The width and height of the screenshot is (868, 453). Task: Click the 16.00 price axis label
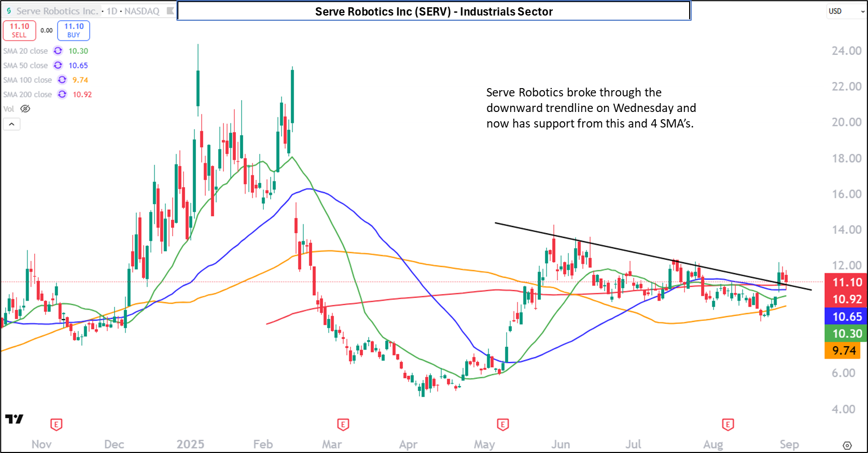(x=846, y=194)
